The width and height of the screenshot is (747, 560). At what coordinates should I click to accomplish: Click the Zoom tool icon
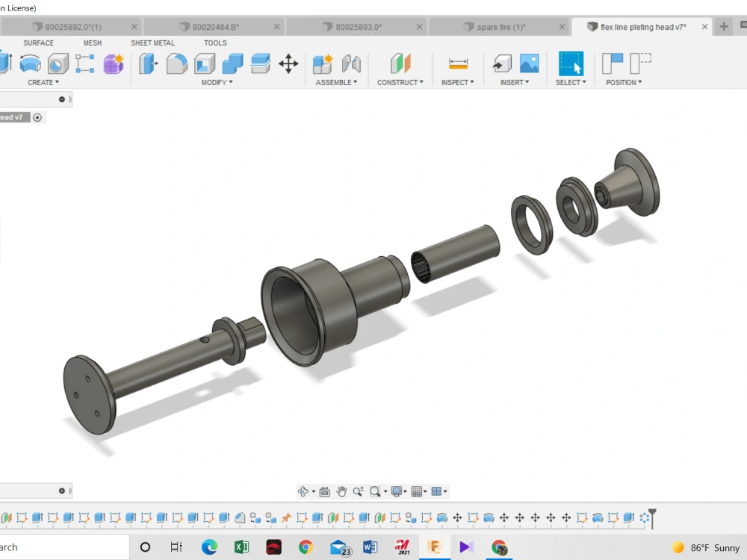[359, 491]
